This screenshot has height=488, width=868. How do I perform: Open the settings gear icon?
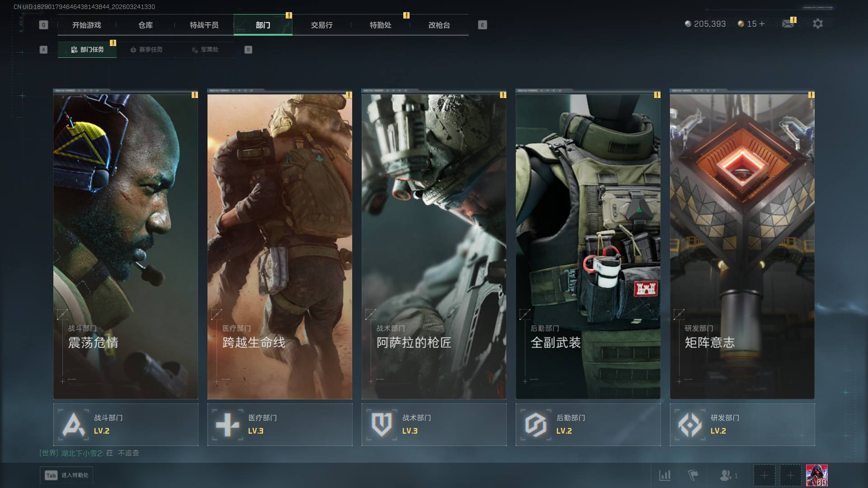tap(817, 23)
